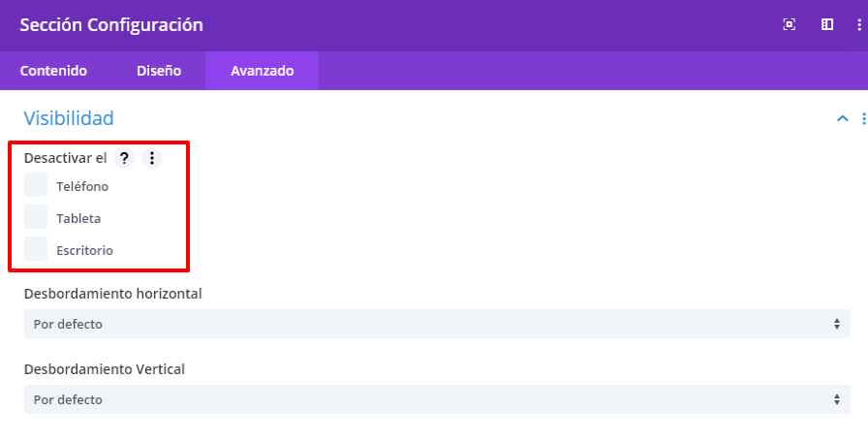This screenshot has width=868, height=443.
Task: Click the Sección Configuración title text
Action: tap(111, 25)
